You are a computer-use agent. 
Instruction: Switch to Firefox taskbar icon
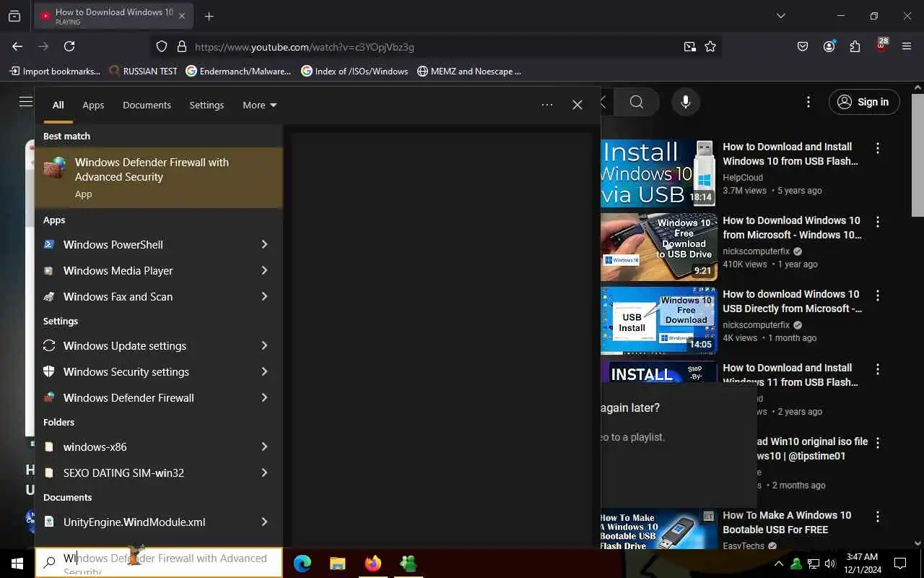point(372,564)
